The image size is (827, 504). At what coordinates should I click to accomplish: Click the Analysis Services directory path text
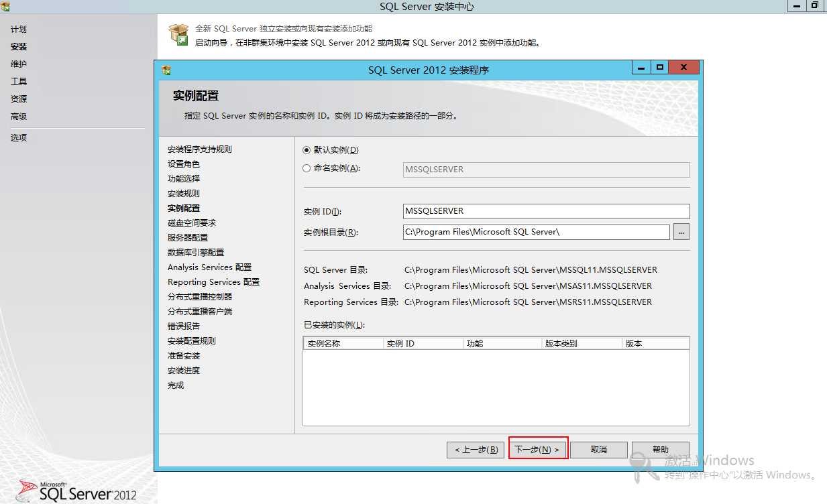[x=528, y=286]
